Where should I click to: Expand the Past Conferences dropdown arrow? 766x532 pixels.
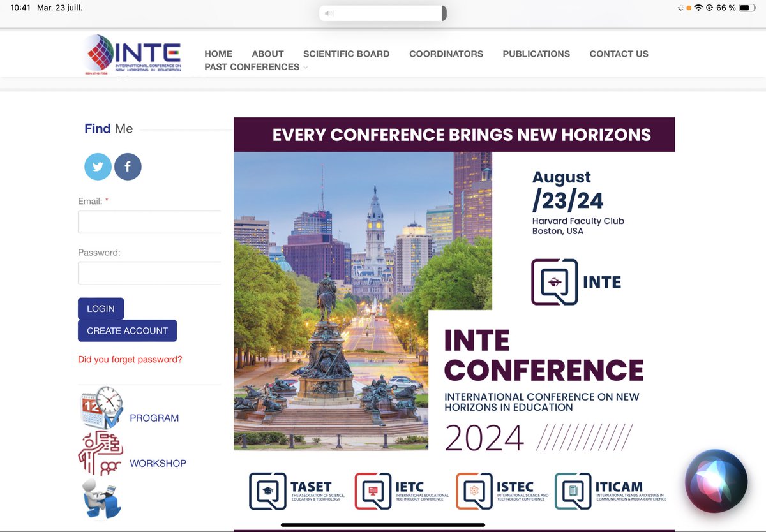(306, 68)
